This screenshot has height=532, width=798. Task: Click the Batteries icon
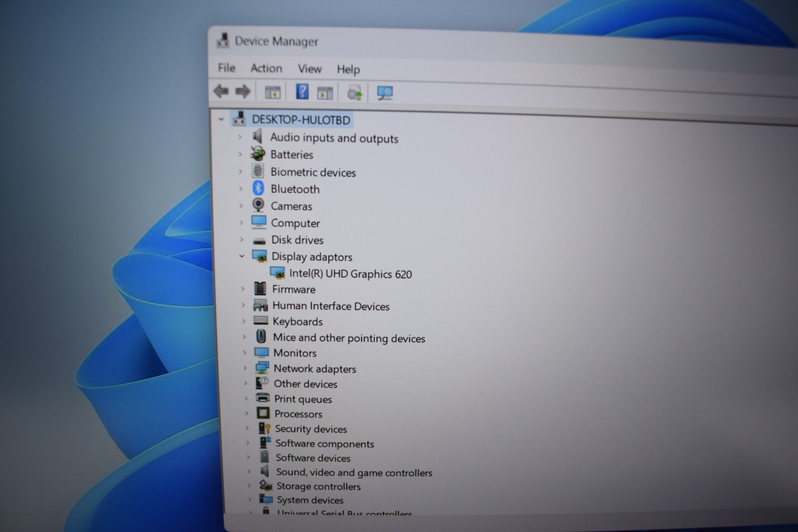pyautogui.click(x=258, y=154)
